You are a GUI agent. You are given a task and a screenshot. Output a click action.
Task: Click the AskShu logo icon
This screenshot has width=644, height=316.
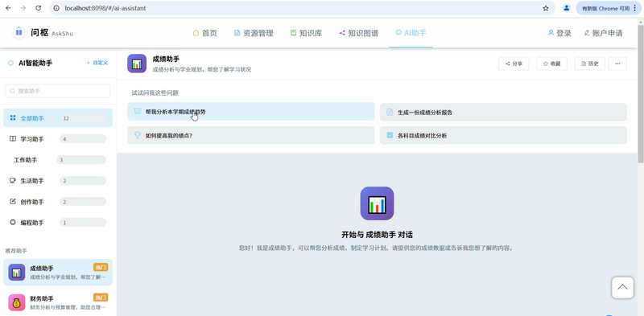(19, 32)
